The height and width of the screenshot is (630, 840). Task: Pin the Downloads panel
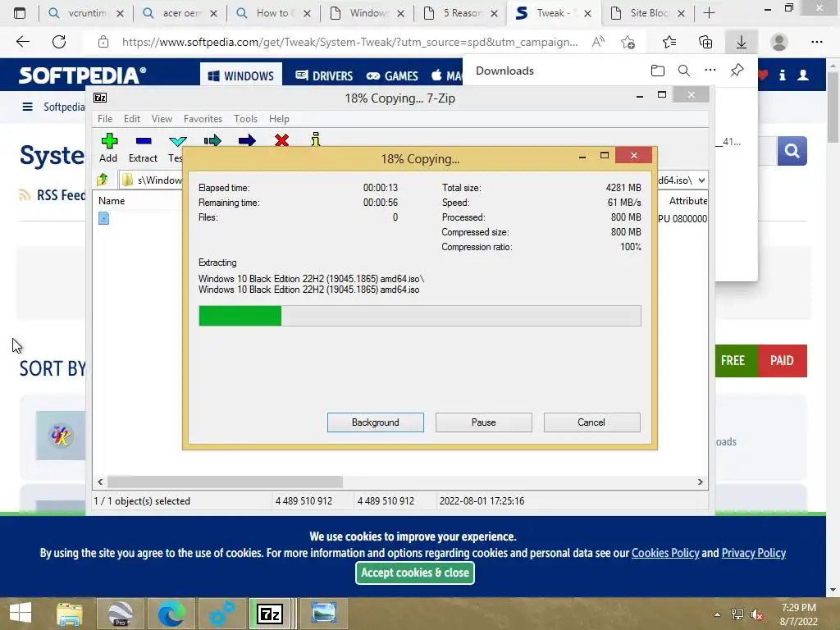click(737, 71)
